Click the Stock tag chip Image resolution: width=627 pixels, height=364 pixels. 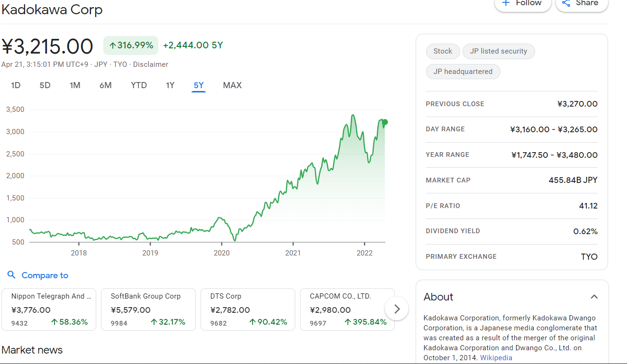443,51
